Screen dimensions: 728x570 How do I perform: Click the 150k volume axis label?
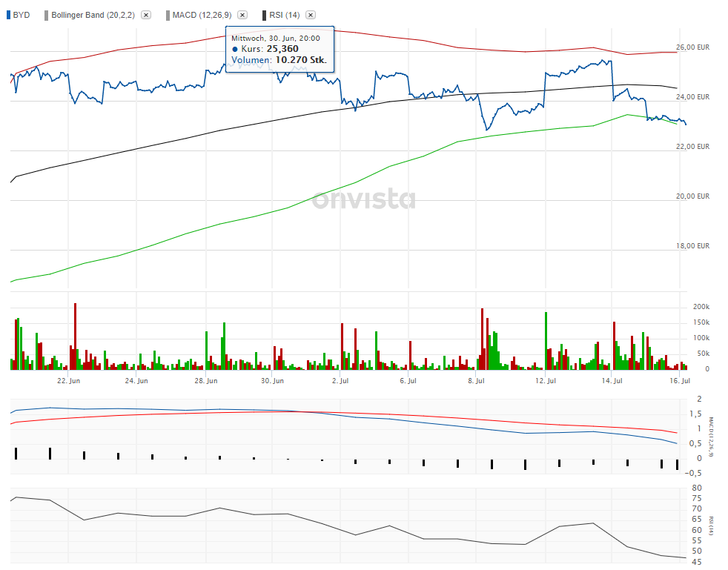pos(701,322)
